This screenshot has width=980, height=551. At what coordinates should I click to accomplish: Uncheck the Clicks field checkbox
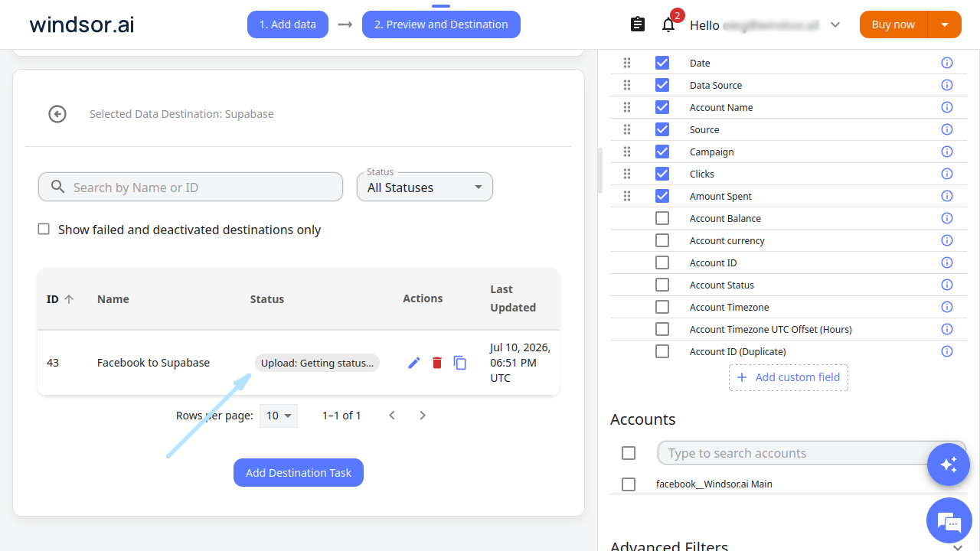tap(662, 174)
